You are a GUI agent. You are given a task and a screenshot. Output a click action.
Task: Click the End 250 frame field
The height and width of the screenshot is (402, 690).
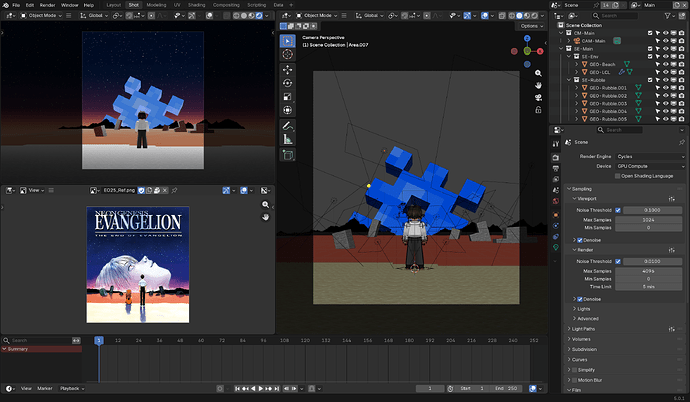[x=506, y=389]
